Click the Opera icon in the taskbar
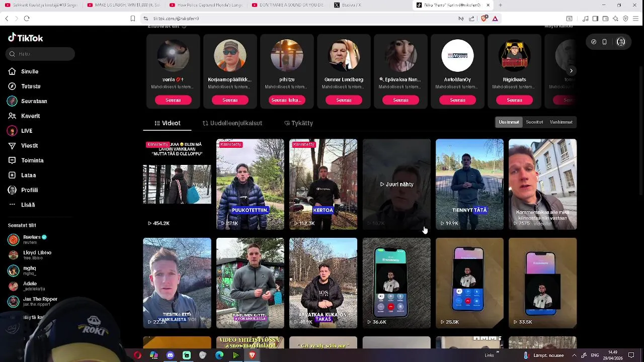 coord(137,355)
